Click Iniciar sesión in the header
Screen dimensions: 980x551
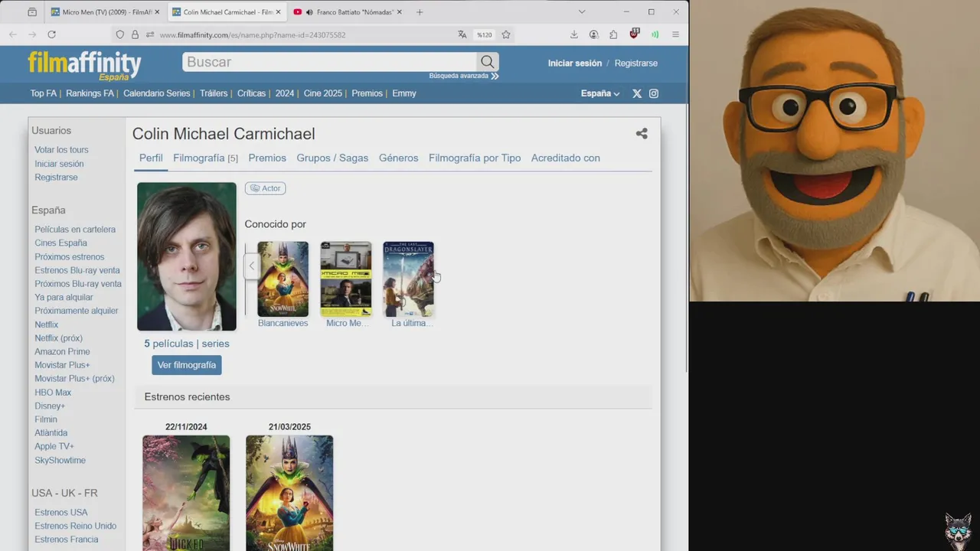click(x=575, y=64)
